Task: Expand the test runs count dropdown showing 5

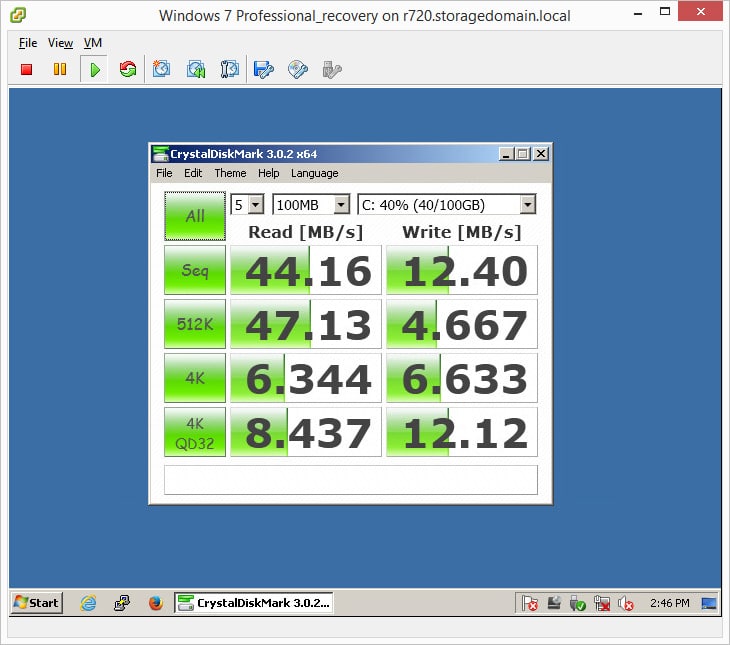Action: [x=256, y=204]
